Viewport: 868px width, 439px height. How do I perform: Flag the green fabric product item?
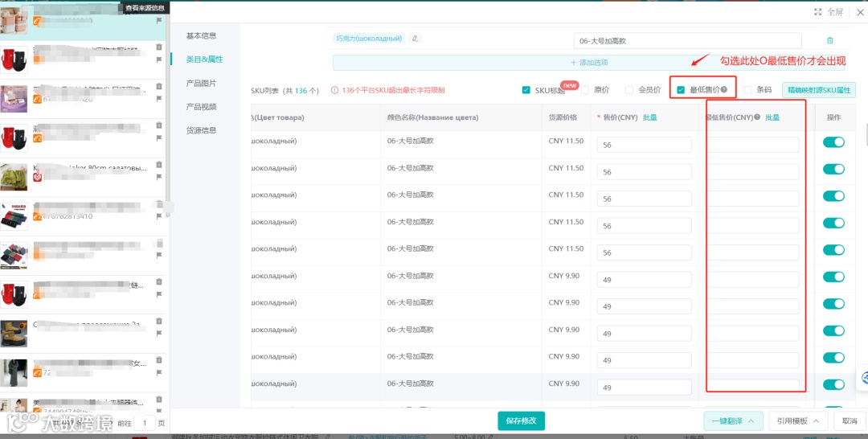[159, 177]
